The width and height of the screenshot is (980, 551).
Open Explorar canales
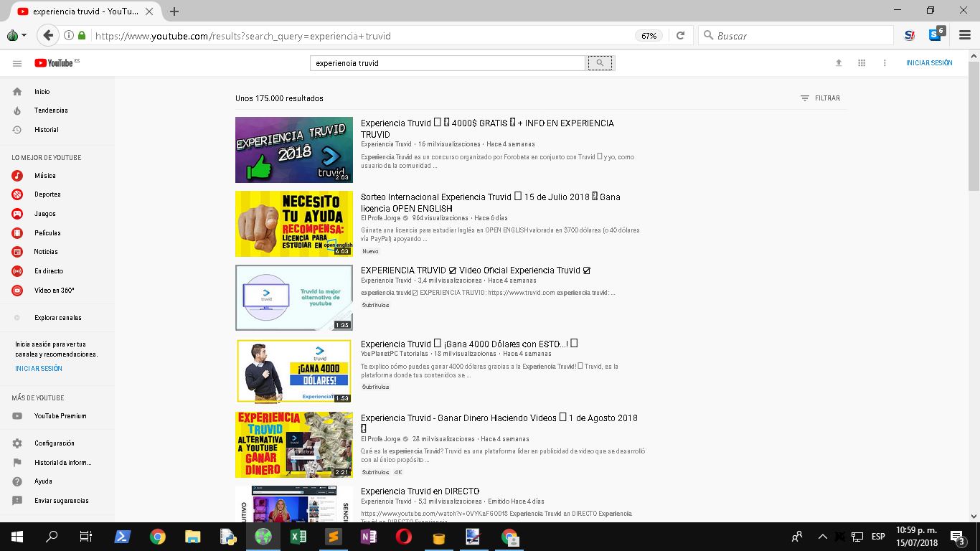[x=57, y=318]
